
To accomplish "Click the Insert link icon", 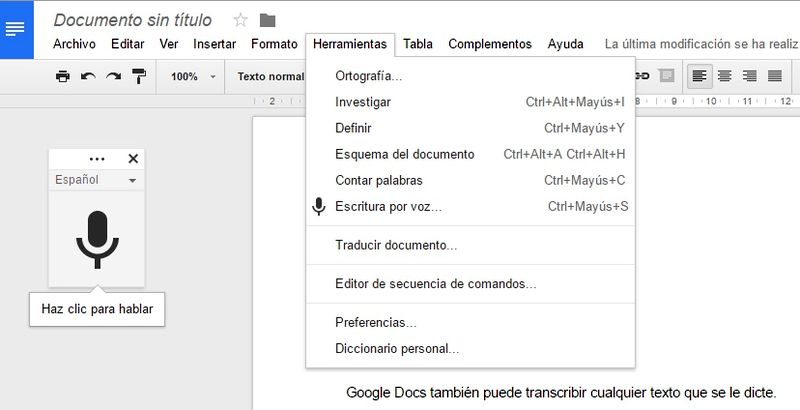I will point(642,76).
